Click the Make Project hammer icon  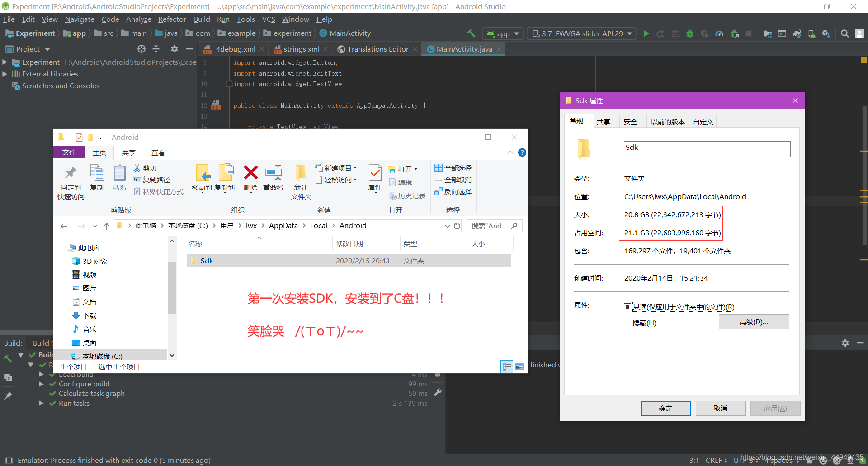click(x=471, y=33)
